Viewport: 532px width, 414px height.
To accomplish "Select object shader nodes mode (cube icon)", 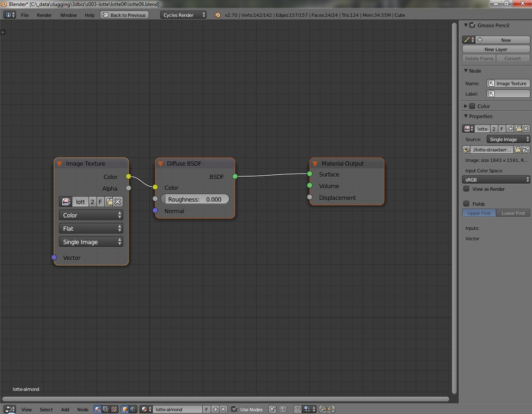I will (x=125, y=409).
